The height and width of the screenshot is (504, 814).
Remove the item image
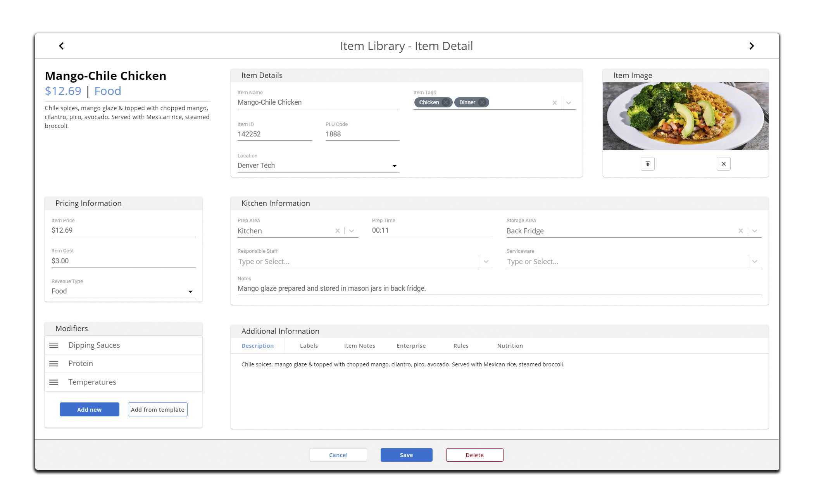724,164
